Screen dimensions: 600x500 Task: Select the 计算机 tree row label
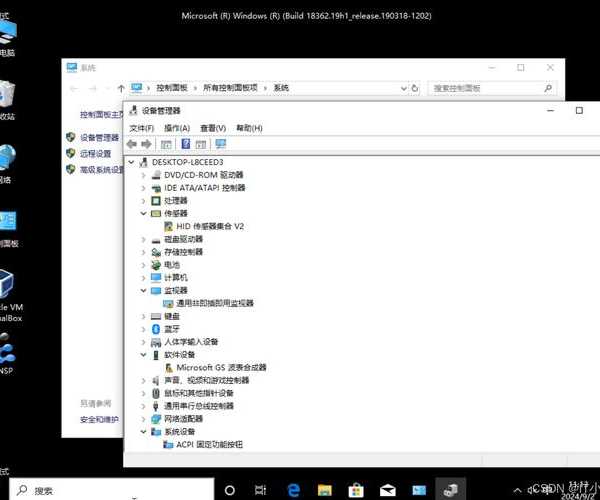click(x=176, y=277)
